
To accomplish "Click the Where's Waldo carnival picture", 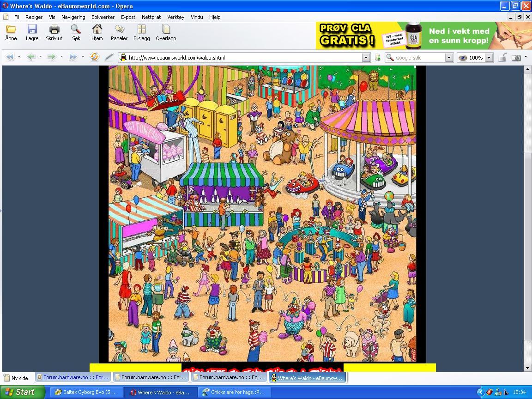I will coord(262,213).
